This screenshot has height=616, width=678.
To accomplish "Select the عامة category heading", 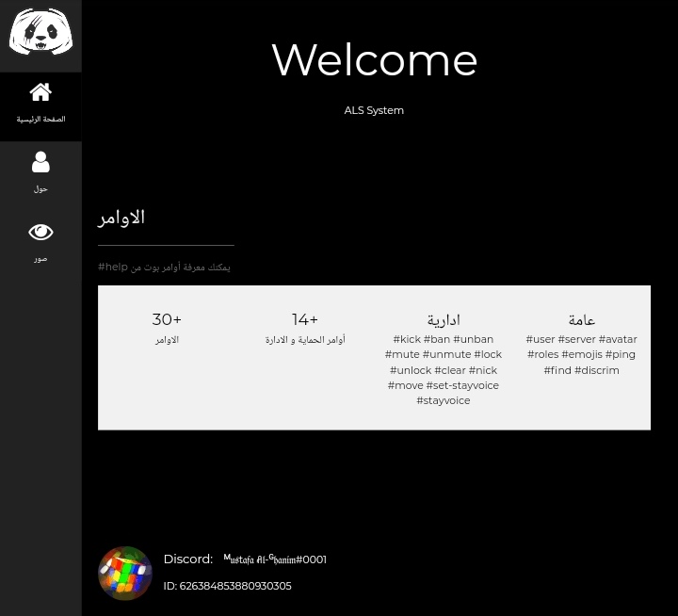I will tap(582, 320).
